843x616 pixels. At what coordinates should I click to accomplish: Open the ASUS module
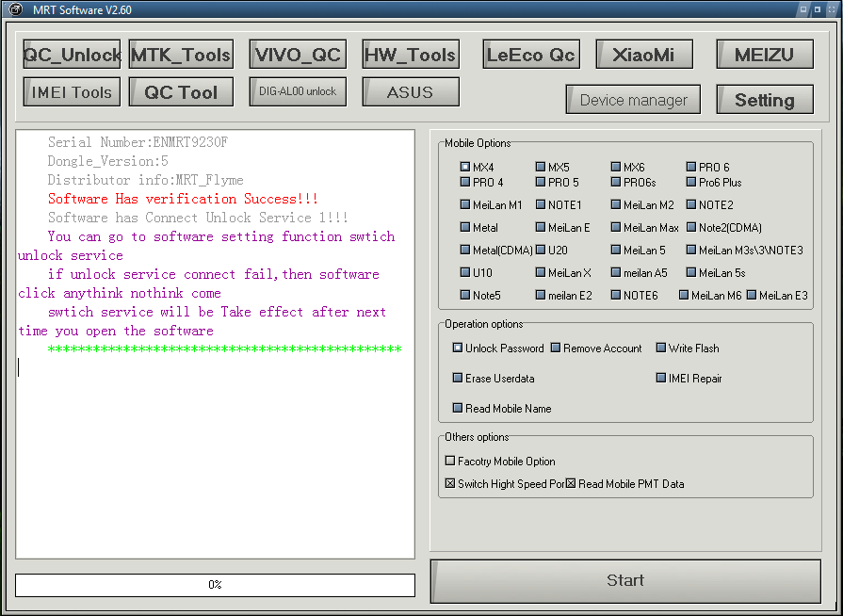pos(411,92)
